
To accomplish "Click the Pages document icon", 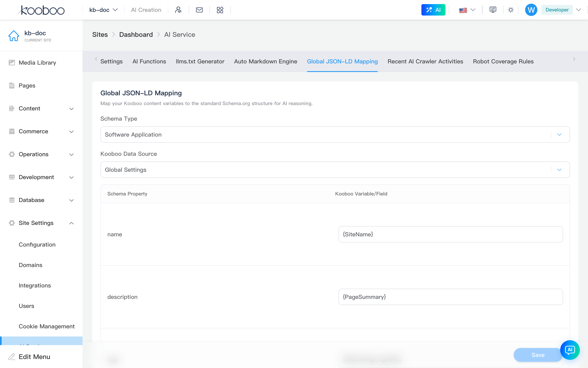I will [x=12, y=85].
